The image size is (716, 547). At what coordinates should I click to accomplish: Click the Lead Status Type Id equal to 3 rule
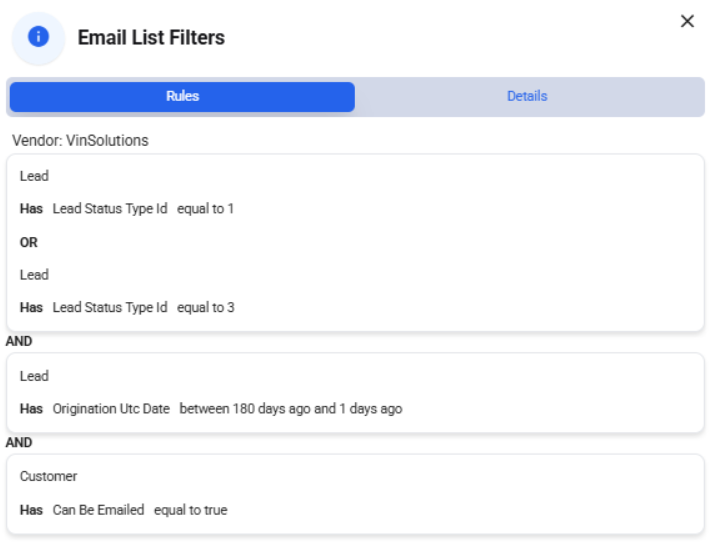[x=127, y=307]
